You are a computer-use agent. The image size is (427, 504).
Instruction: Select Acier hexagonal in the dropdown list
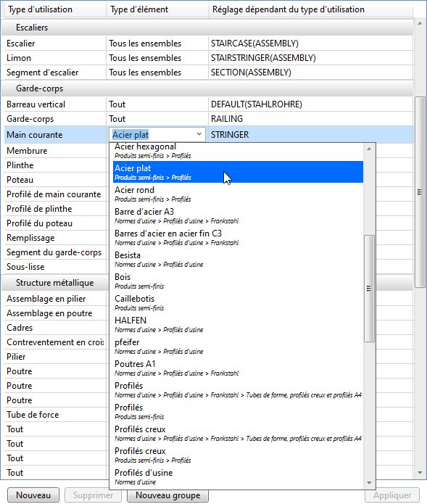[x=238, y=151]
